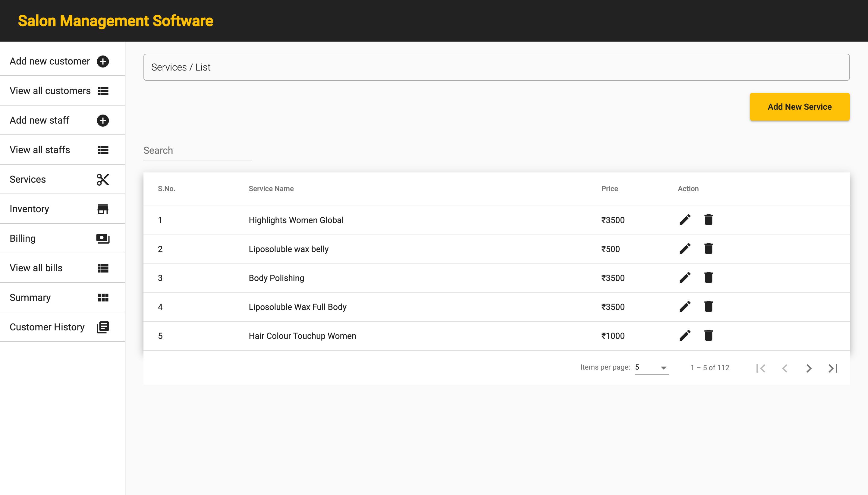Click the Service Name column header
868x495 pixels.
(x=271, y=189)
